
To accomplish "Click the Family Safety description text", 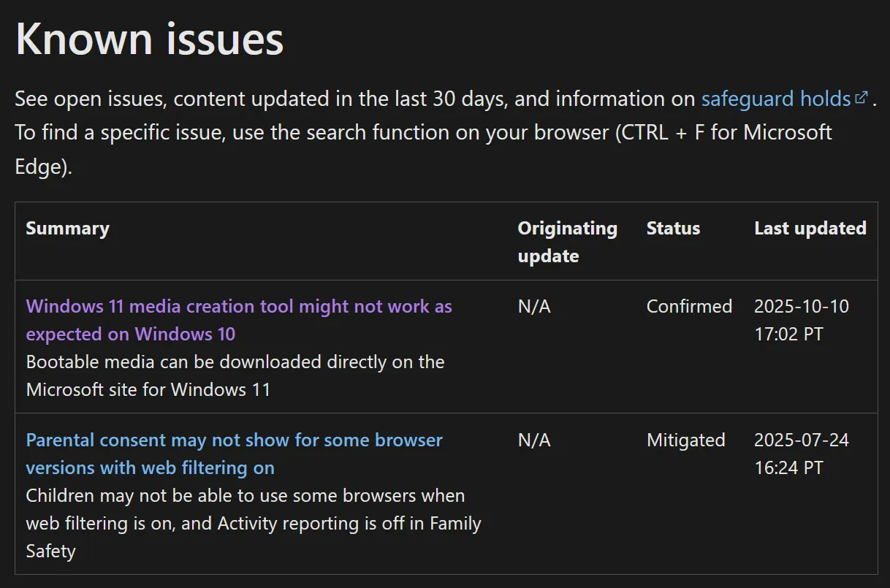I will point(254,523).
